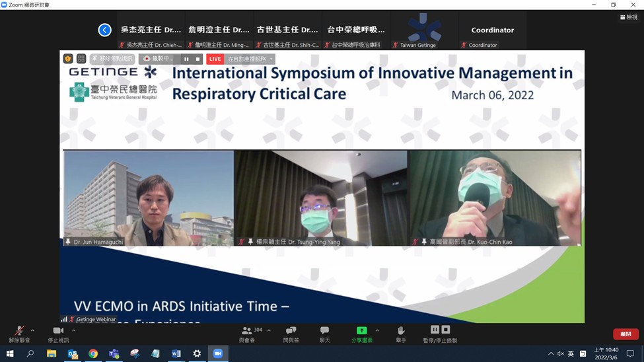Stop recording in the bottom toolbar
This screenshot has width=644, height=362.
(x=446, y=330)
